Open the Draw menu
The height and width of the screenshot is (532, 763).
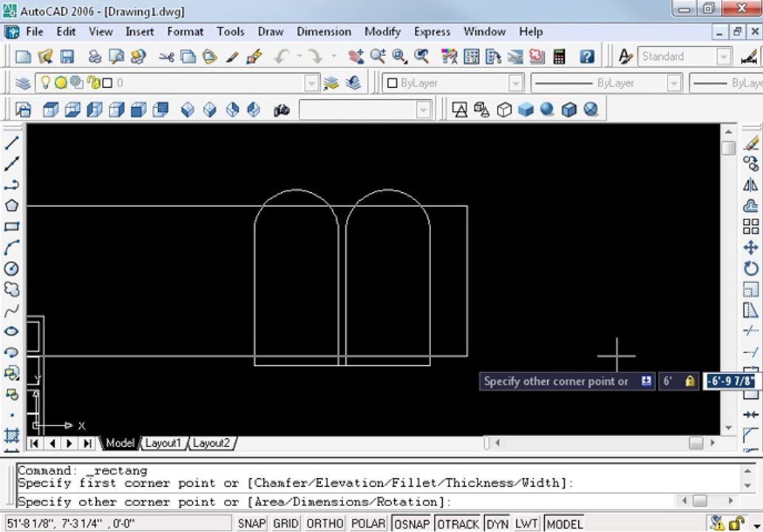271,32
